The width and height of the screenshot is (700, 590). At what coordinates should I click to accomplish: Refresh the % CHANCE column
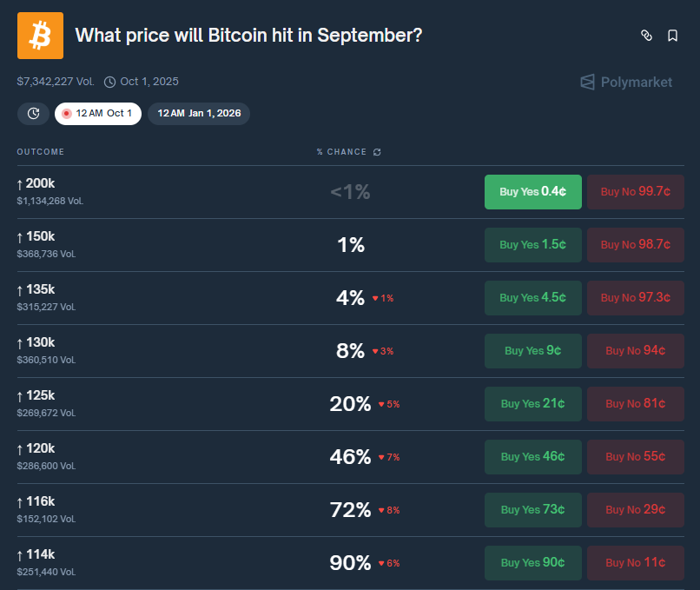[375, 151]
